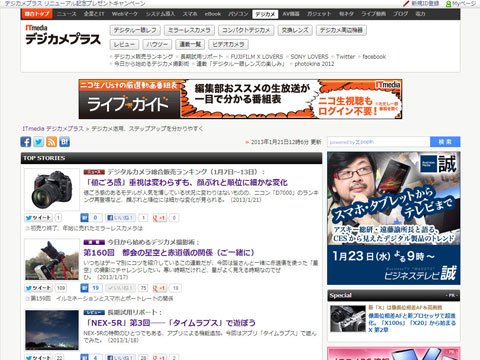The image size is (480, 360).
Task: Click the ITmedia デジカメプラス breadcrumb link
Action: tap(53, 129)
